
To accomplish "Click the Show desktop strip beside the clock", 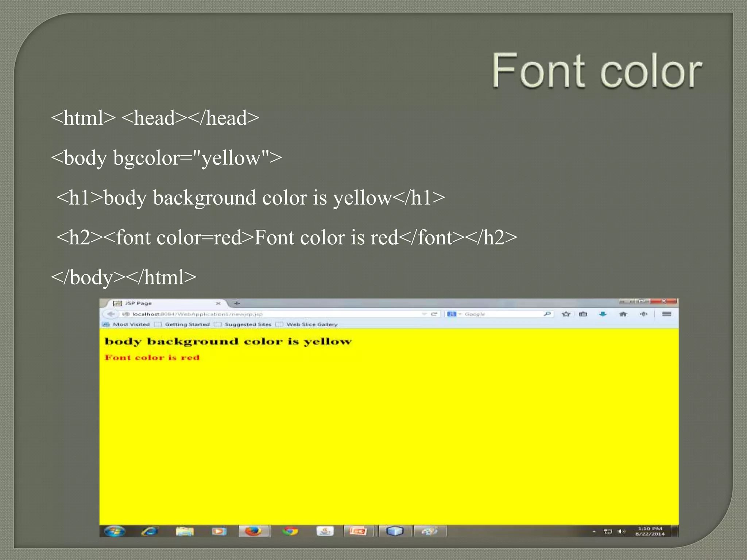I will (x=675, y=531).
